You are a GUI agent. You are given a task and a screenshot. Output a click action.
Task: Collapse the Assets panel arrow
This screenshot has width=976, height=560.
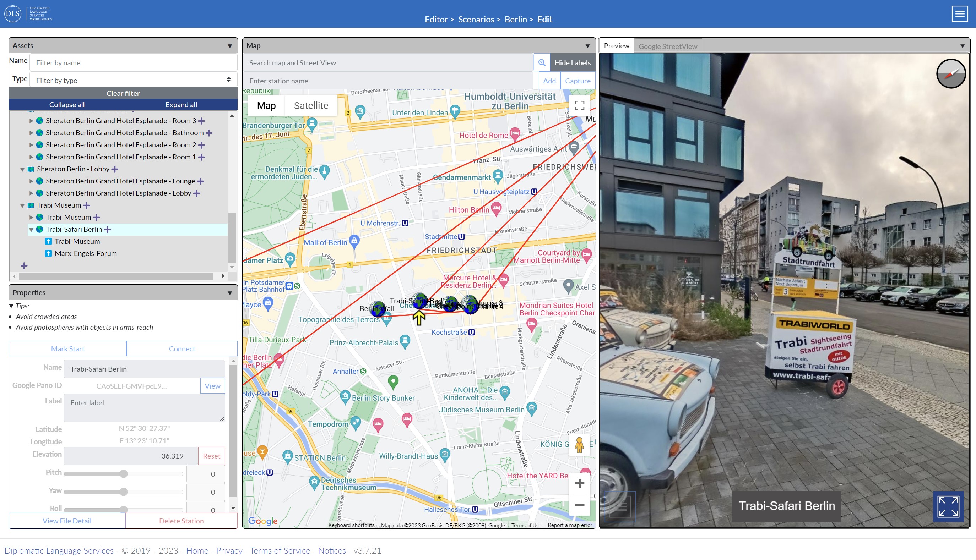coord(230,46)
